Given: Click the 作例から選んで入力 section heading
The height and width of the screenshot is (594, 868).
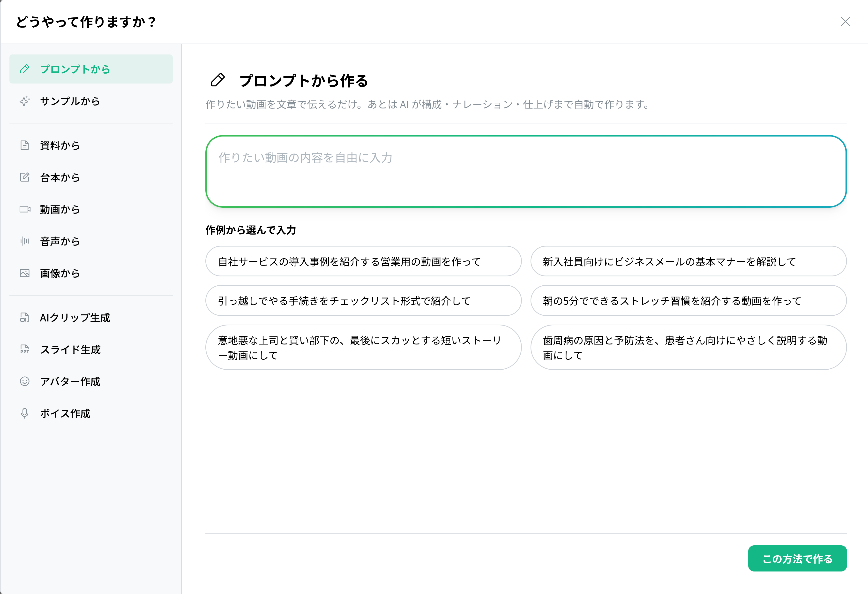Looking at the screenshot, I should pyautogui.click(x=251, y=230).
